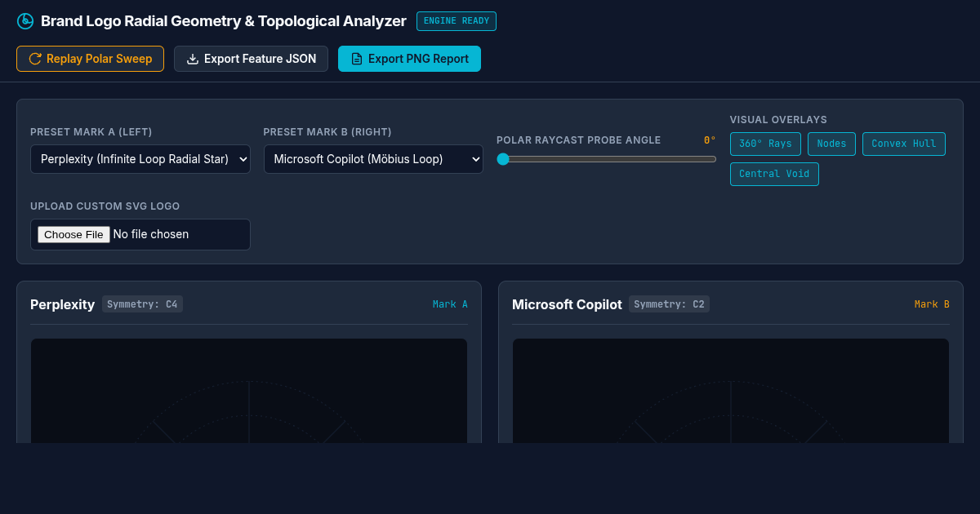This screenshot has height=514, width=980.
Task: Click the Symmetry: C2 badge
Action: pos(669,304)
